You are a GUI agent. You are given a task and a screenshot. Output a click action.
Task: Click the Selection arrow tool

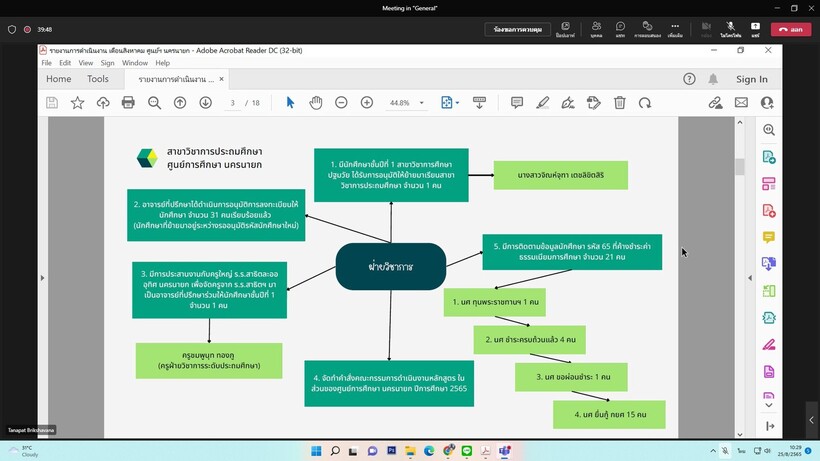tap(290, 102)
